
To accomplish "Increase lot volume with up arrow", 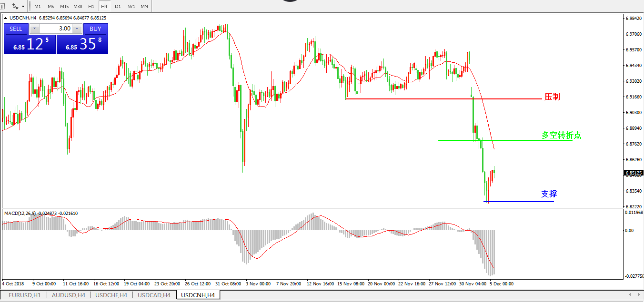I will point(77,29).
